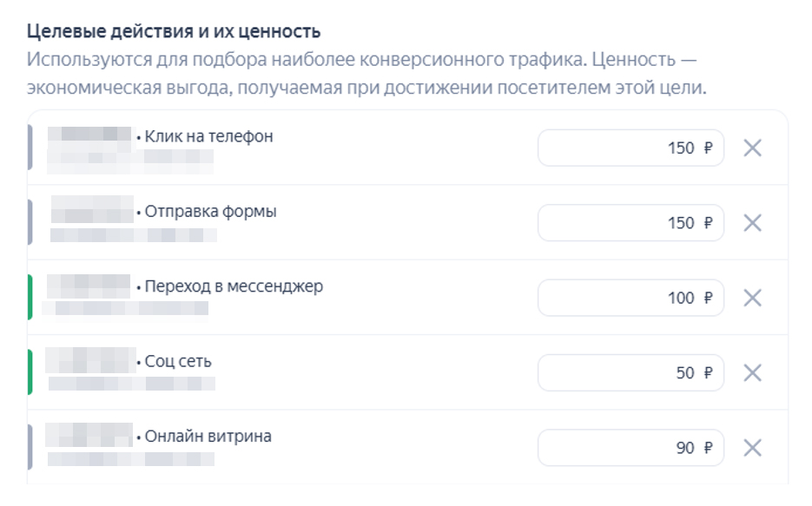Image resolution: width=812 pixels, height=506 pixels.
Task: Click the Соц сеть goal name
Action: coord(178,361)
